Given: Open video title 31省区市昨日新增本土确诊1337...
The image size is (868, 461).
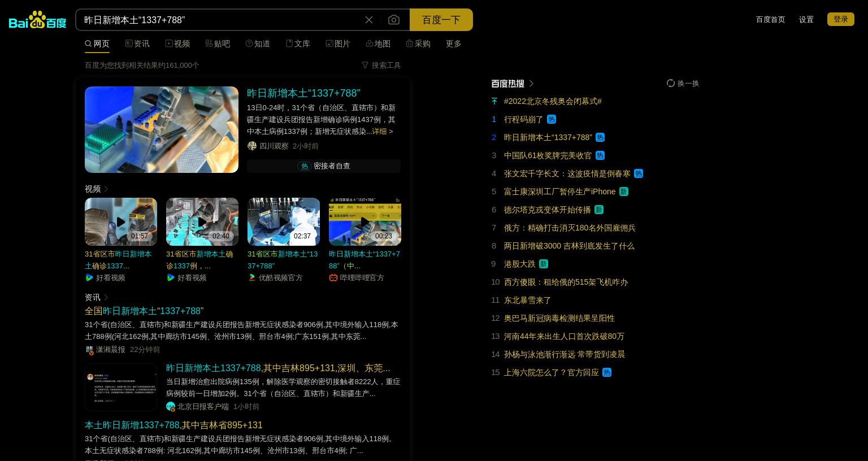Looking at the screenshot, I should point(118,260).
